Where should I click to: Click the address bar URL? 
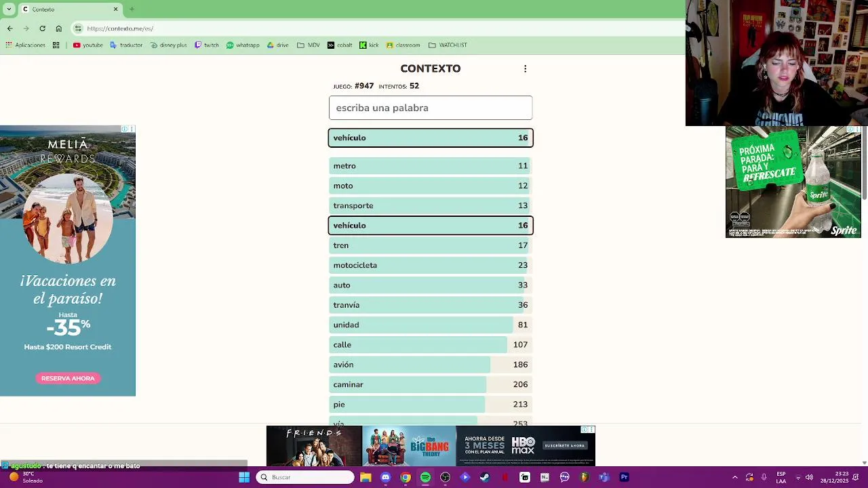click(120, 28)
